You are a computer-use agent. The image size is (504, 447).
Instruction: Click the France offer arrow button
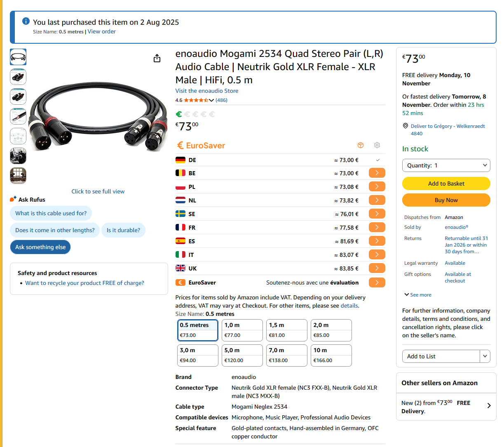(377, 228)
